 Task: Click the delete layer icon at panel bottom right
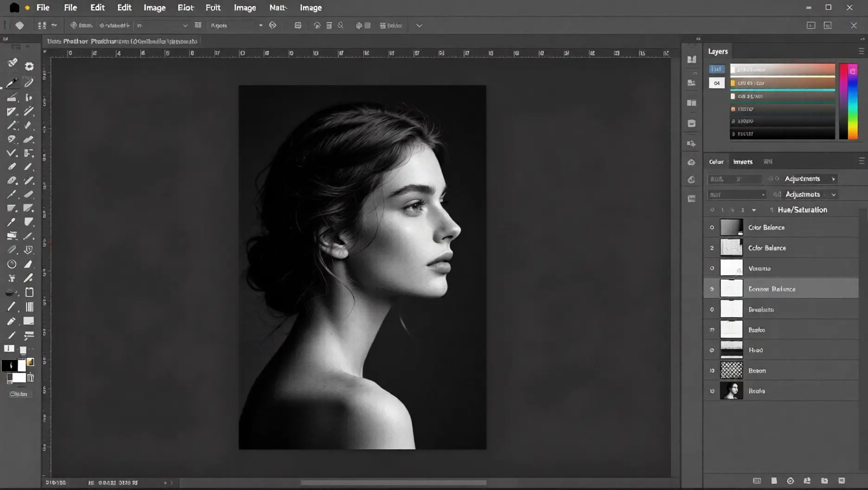tap(842, 481)
